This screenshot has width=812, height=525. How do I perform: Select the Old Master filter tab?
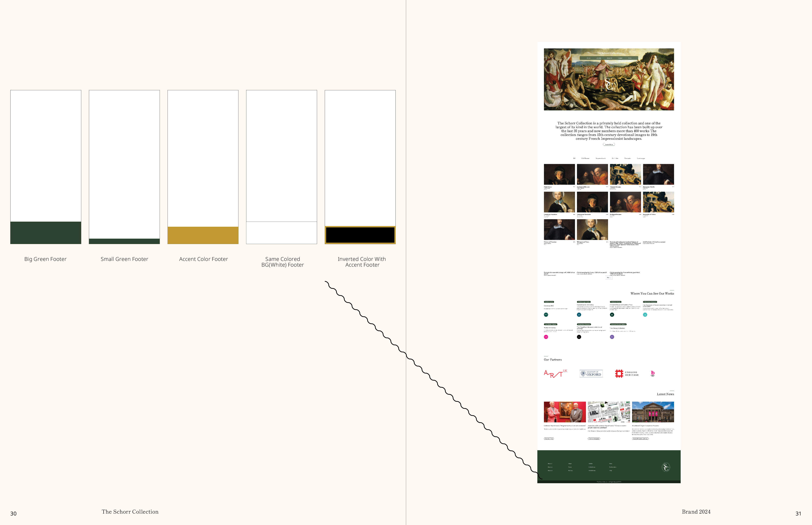(x=585, y=158)
